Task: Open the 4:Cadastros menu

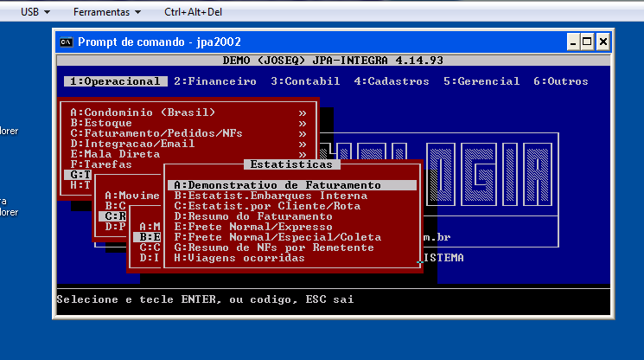Action: click(x=392, y=81)
